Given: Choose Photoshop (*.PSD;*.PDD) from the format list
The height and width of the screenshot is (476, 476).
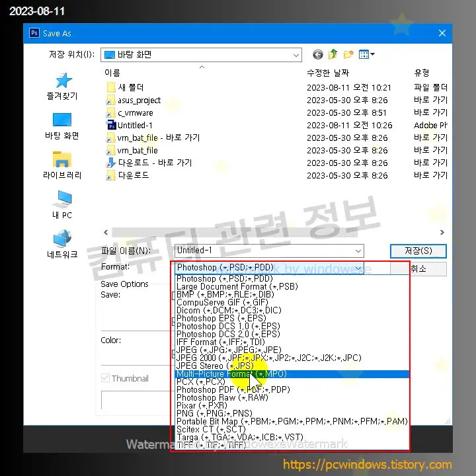Looking at the screenshot, I should (x=292, y=278).
